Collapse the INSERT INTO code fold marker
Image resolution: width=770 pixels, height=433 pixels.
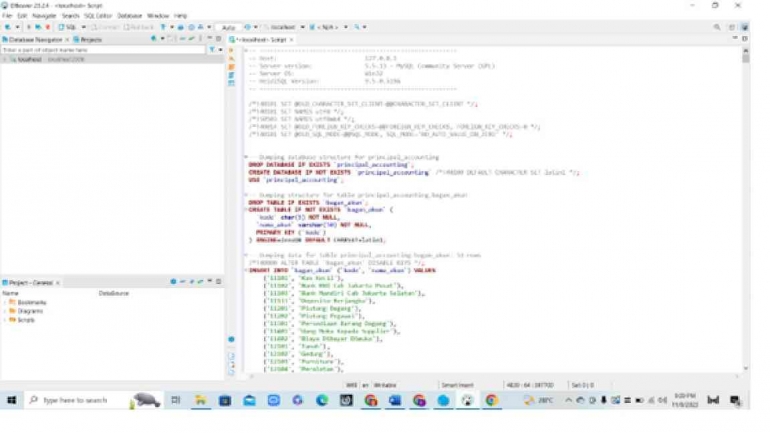(246, 271)
